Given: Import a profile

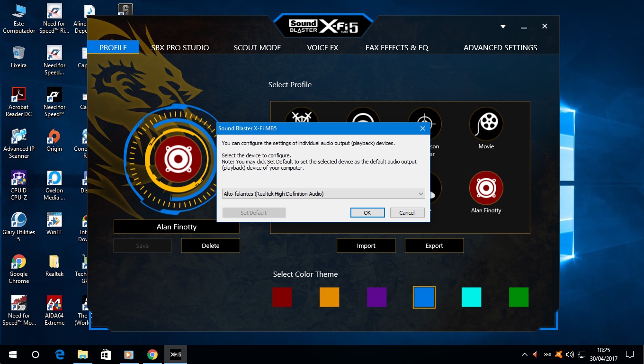Looking at the screenshot, I should (366, 246).
